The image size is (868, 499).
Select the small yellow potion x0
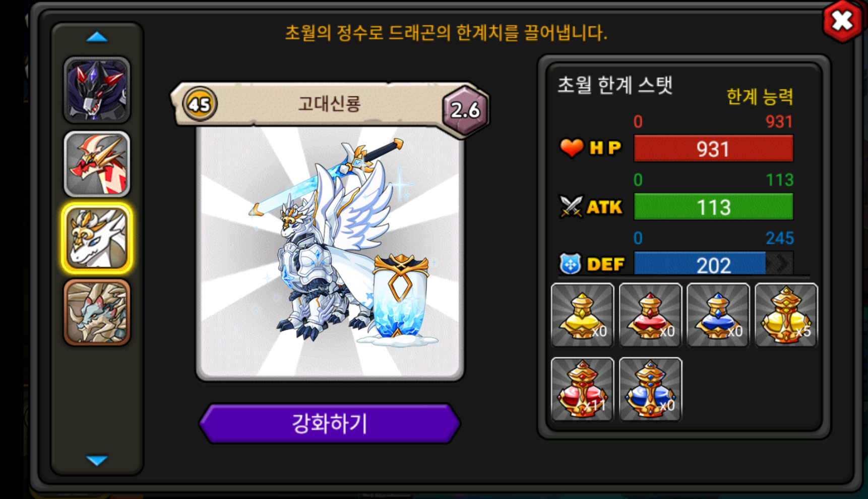(x=582, y=315)
